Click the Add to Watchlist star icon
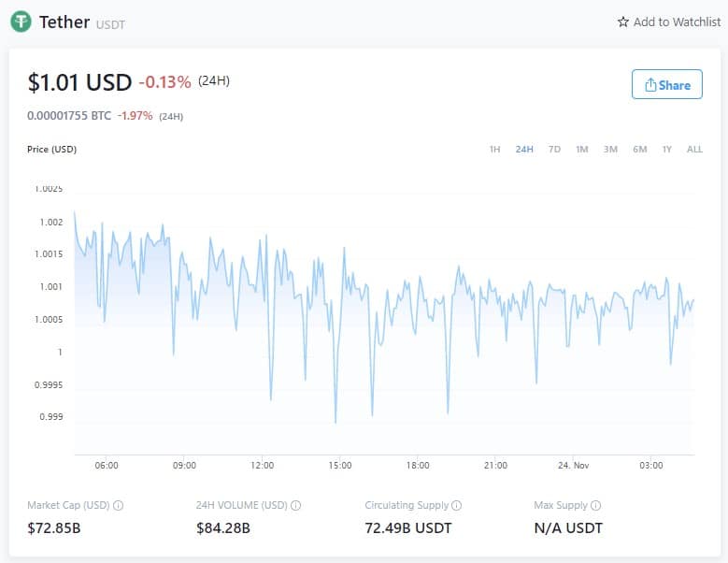728x563 pixels. (623, 22)
